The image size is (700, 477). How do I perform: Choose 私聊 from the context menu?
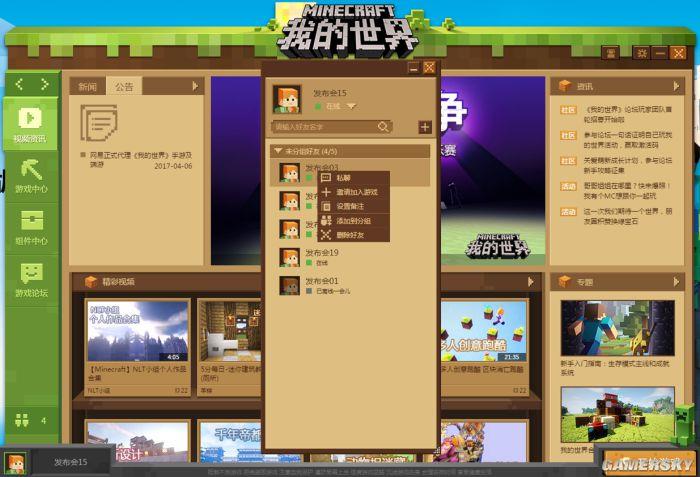click(353, 178)
